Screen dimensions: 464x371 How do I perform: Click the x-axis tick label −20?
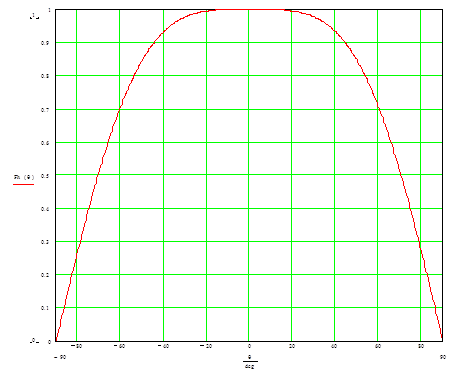click(x=206, y=346)
